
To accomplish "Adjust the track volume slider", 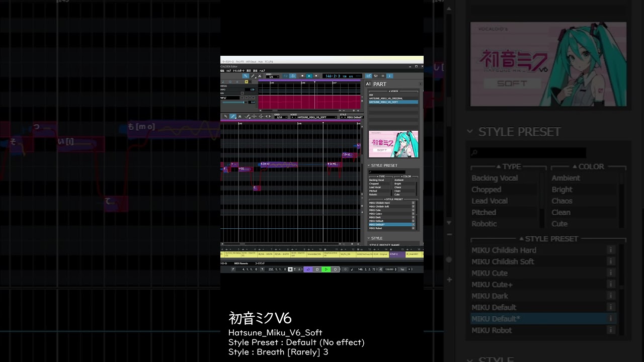I will point(234,102).
